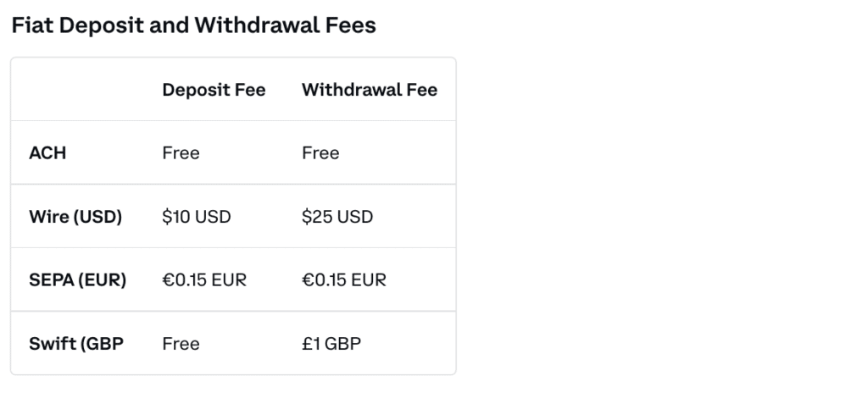Screen dimensions: 868x398
Task: Select the $25 USD wire withdrawal fee
Action: (x=337, y=217)
